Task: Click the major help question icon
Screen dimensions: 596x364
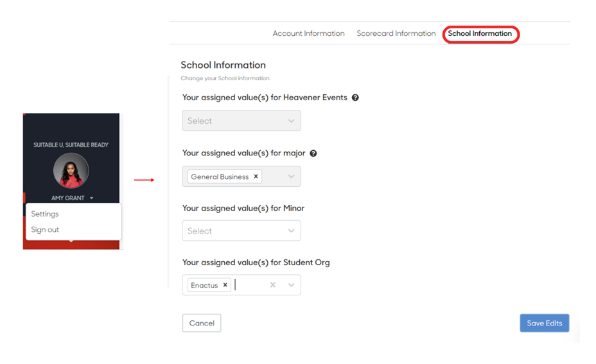Action: tap(313, 153)
